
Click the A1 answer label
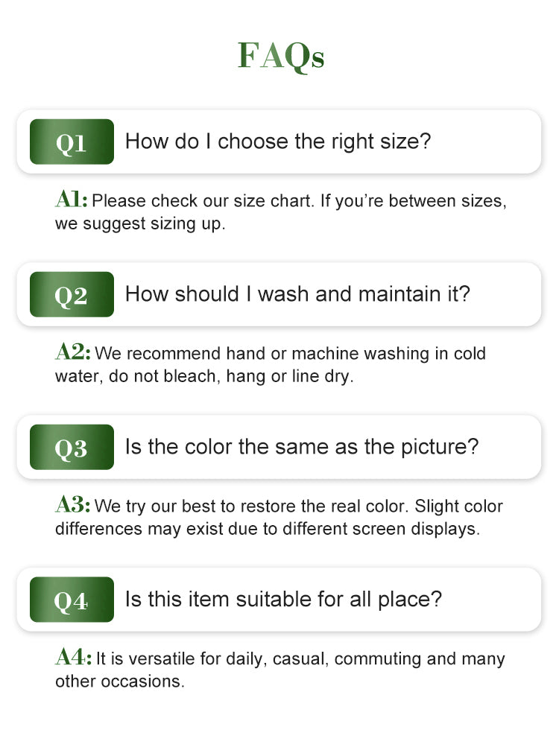coord(72,199)
